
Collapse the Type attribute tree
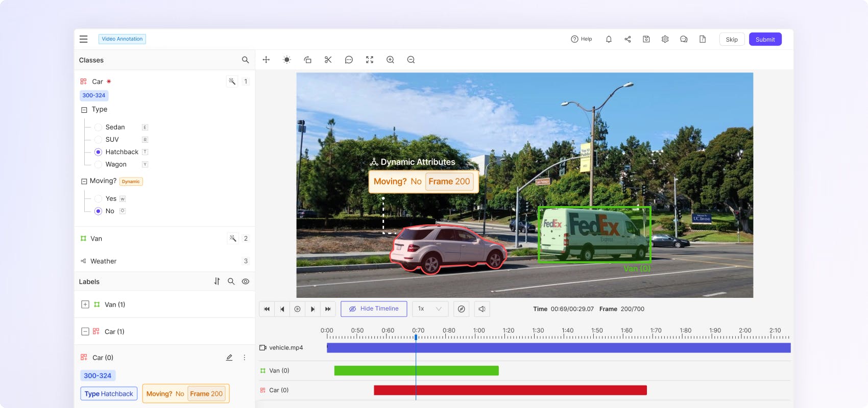[84, 110]
